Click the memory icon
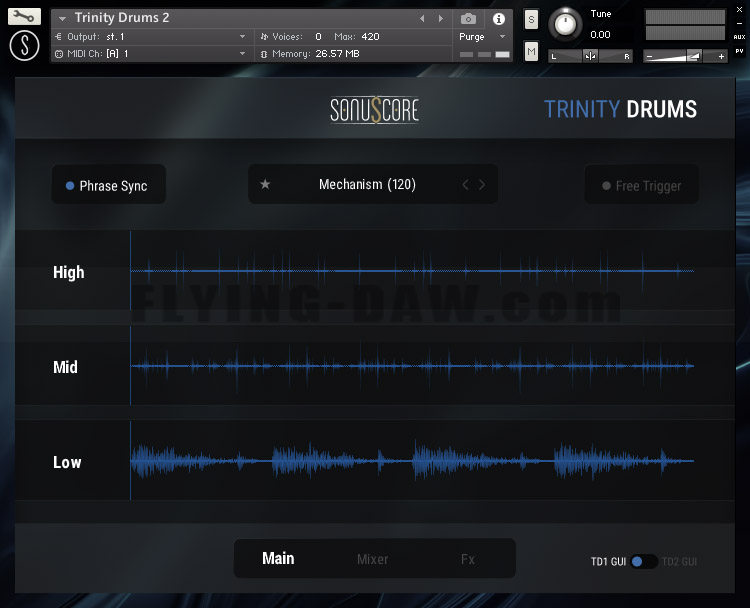The width and height of the screenshot is (750, 608). click(264, 54)
